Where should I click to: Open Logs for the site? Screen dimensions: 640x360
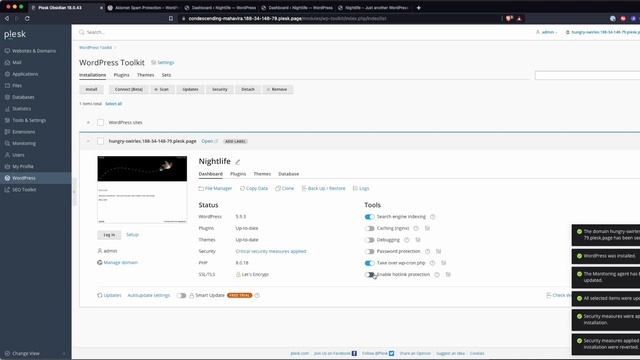[x=361, y=188]
